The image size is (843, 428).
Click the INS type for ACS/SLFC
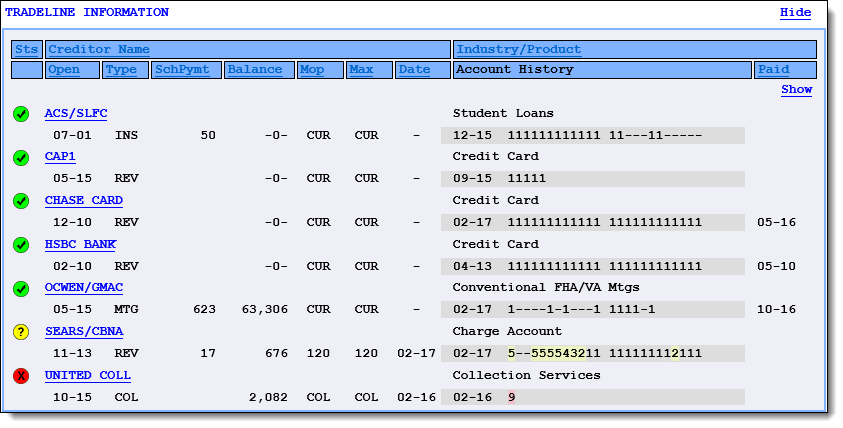pos(126,135)
